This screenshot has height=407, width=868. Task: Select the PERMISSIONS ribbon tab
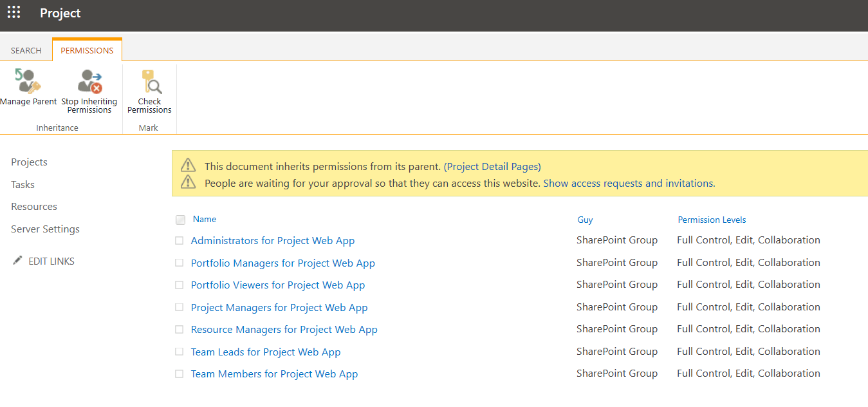pos(87,50)
